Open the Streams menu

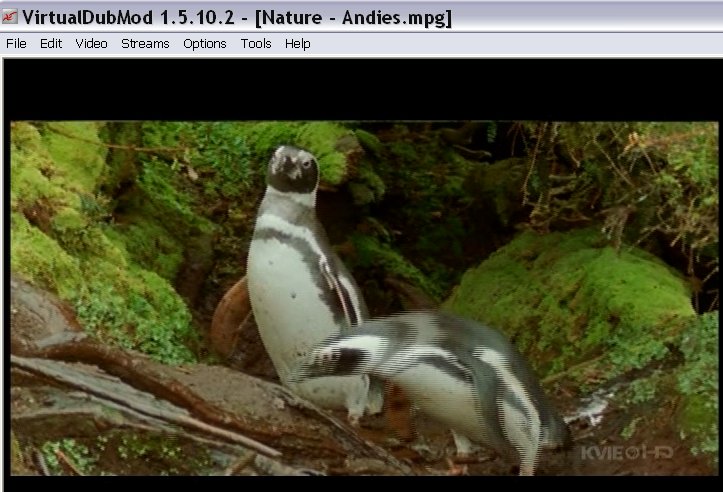[x=145, y=44]
